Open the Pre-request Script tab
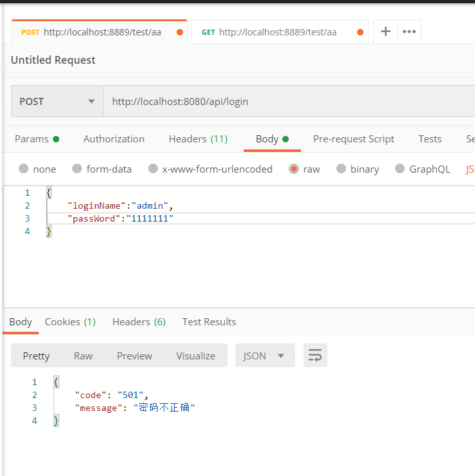The height and width of the screenshot is (476, 475). [354, 139]
